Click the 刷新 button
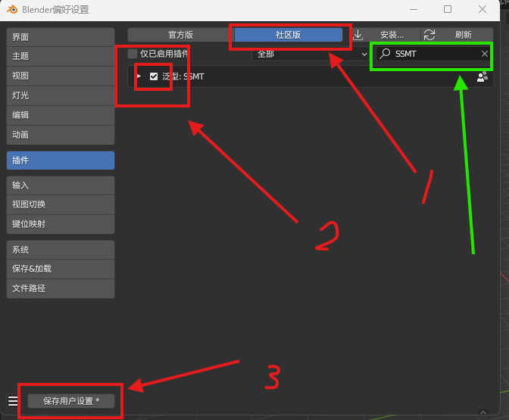The height and width of the screenshot is (420, 509). 457,35
